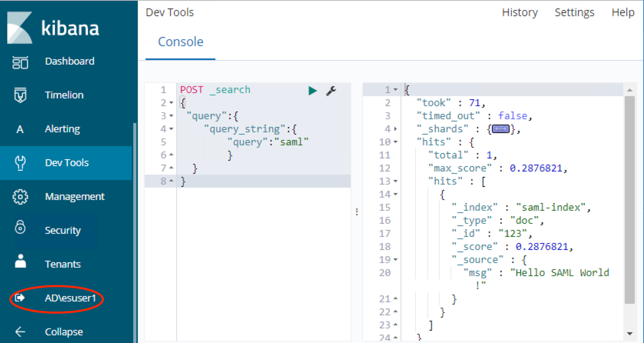This screenshot has height=343, width=644.
Task: Navigate to Timelion
Action: click(64, 95)
